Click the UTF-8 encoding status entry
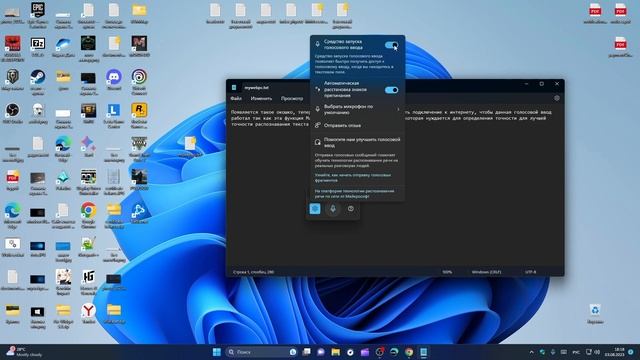This screenshot has width=640, height=360. 531,271
